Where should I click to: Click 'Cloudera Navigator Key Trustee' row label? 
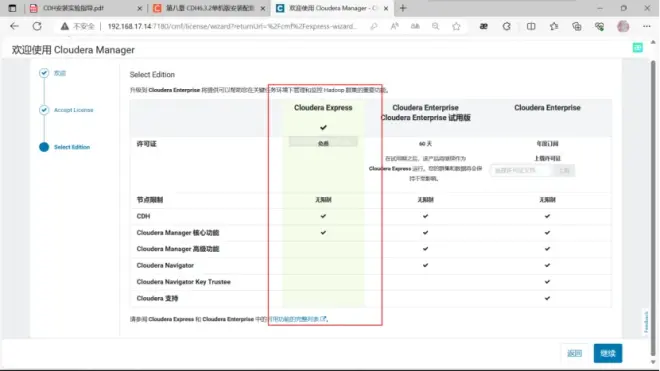pyautogui.click(x=184, y=282)
